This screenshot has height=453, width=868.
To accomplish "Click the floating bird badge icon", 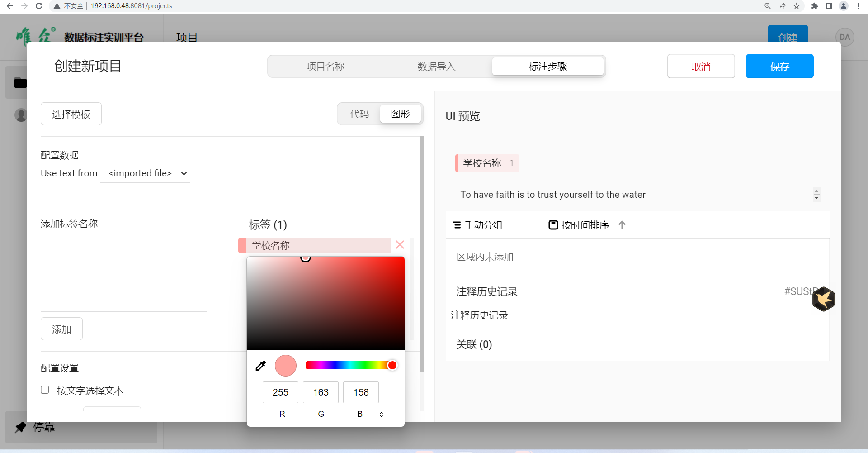I will click(823, 299).
